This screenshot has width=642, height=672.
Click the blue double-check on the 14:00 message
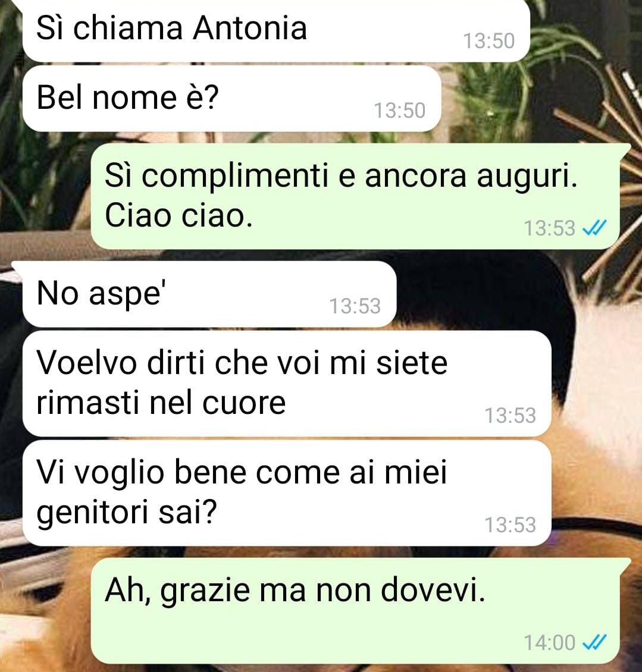point(594,642)
